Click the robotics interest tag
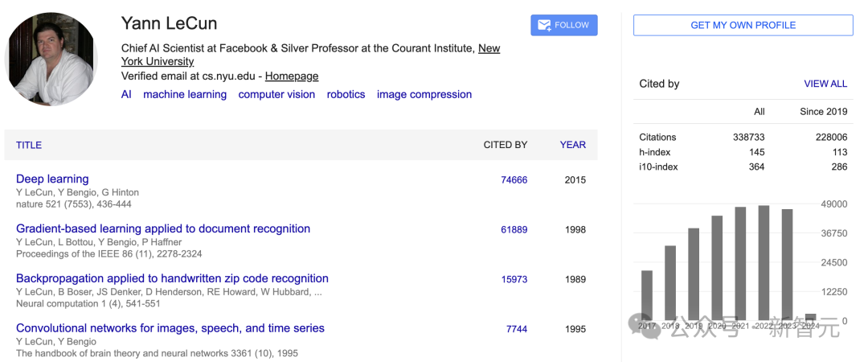The width and height of the screenshot is (868, 362). [346, 94]
